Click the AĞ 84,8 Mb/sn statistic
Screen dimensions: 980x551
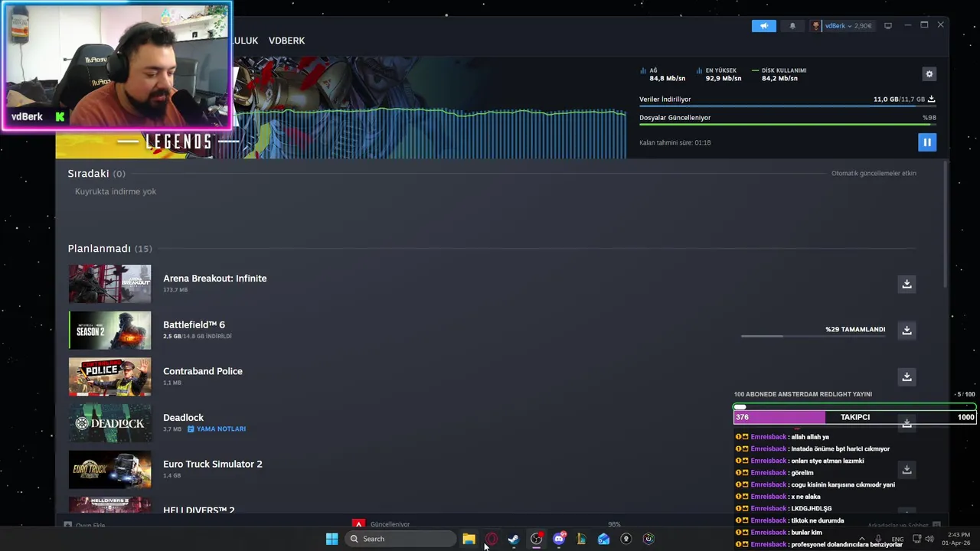(663, 74)
